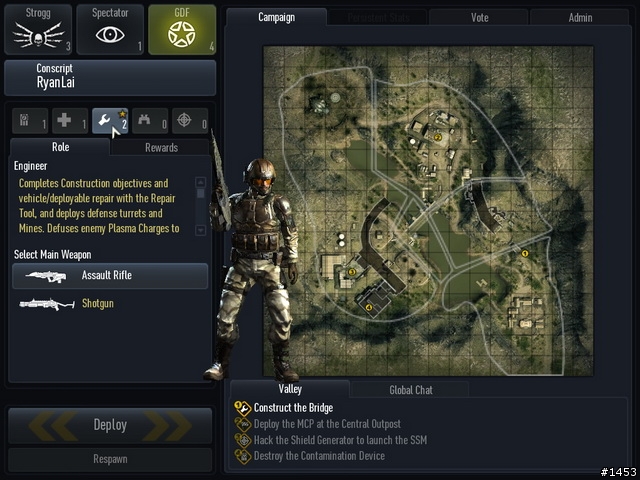Select the Field Ops binoculars class icon
Image resolution: width=640 pixels, height=480 pixels.
tap(144, 120)
